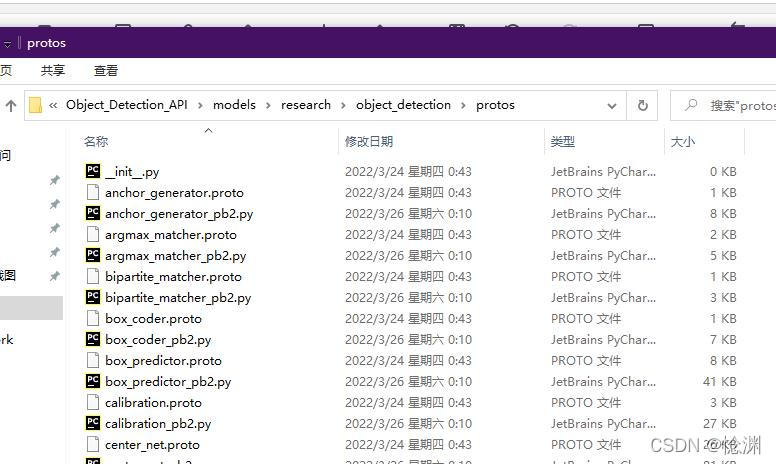Click the file icon of anchor_generator.proto

coord(93,192)
